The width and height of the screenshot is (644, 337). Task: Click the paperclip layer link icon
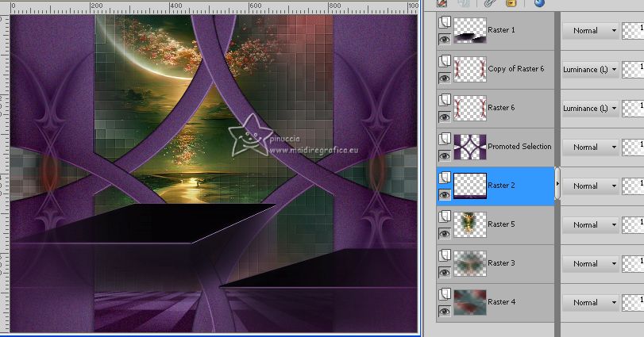tap(488, 3)
